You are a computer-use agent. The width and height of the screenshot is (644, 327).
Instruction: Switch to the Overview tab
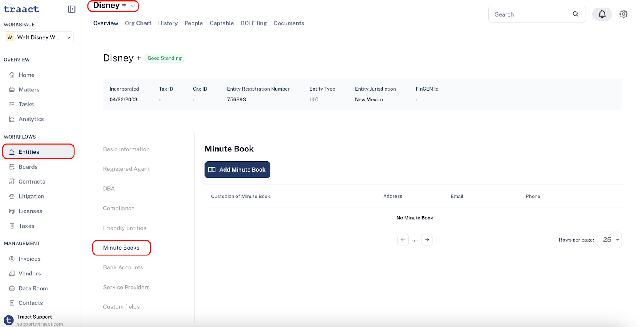point(106,23)
